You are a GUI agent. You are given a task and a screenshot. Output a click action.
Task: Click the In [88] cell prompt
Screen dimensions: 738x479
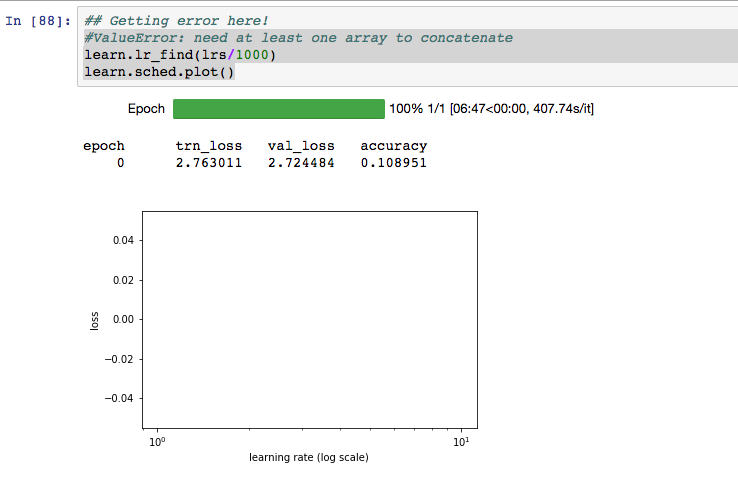[x=38, y=21]
